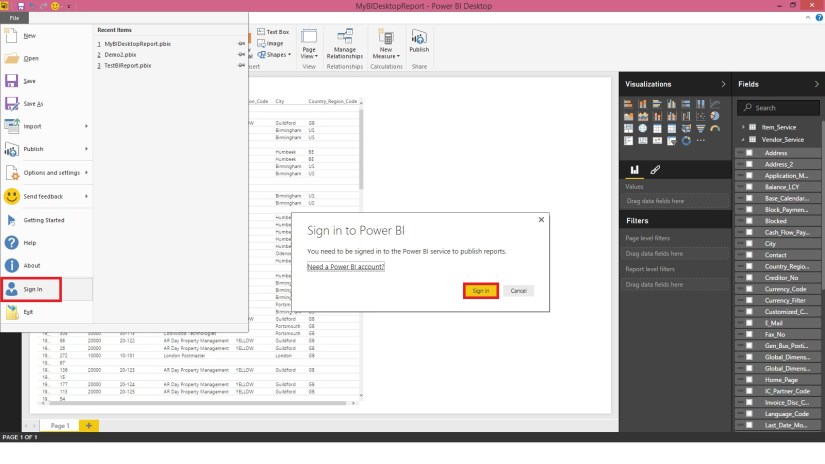825x464 pixels.
Task: Insert an Image from ribbon
Action: (270, 43)
